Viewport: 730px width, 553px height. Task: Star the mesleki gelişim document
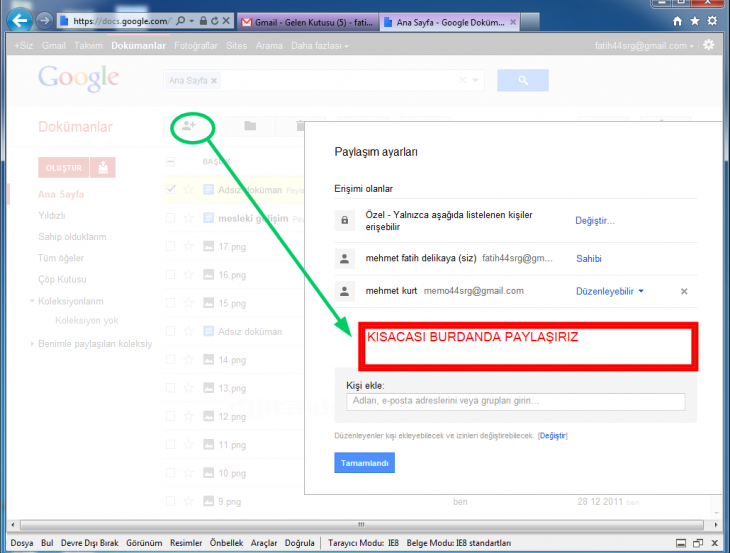coord(189,218)
